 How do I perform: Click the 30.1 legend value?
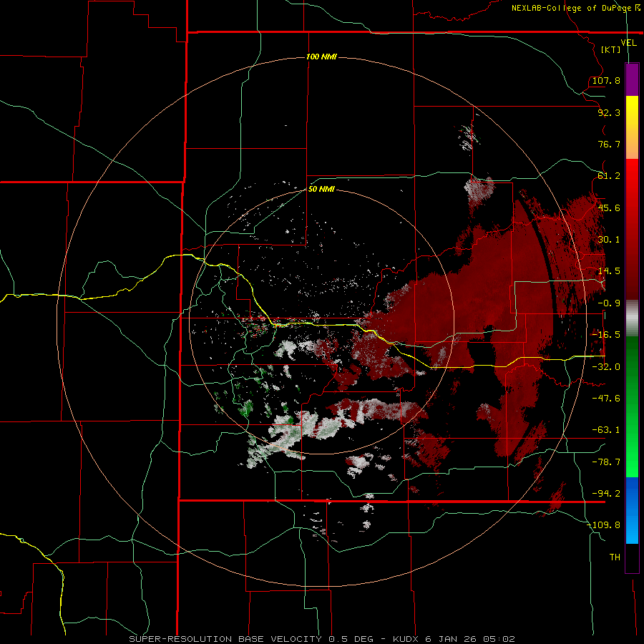coord(609,240)
